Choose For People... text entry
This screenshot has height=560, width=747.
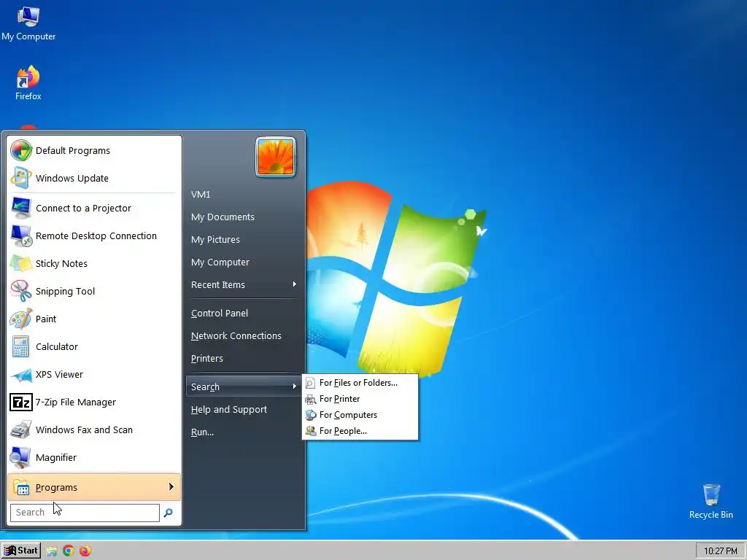(343, 431)
